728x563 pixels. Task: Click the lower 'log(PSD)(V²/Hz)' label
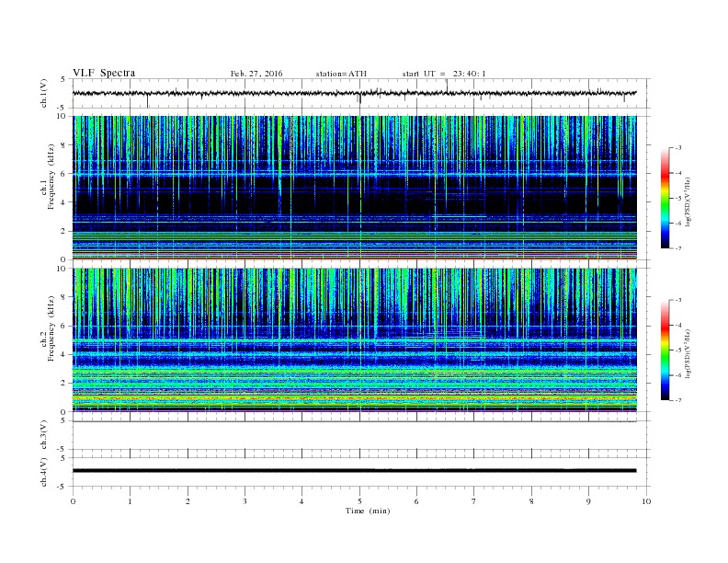[x=688, y=353]
